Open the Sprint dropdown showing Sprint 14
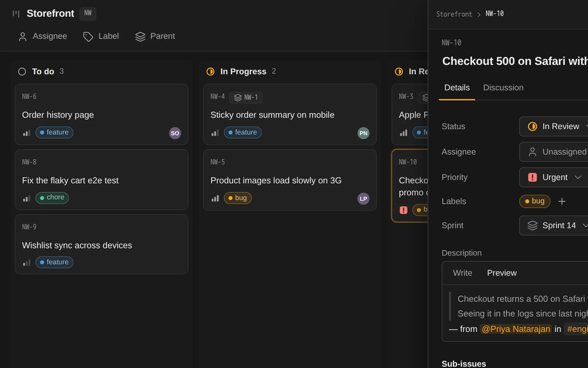This screenshot has height=368, width=588. coord(554,225)
